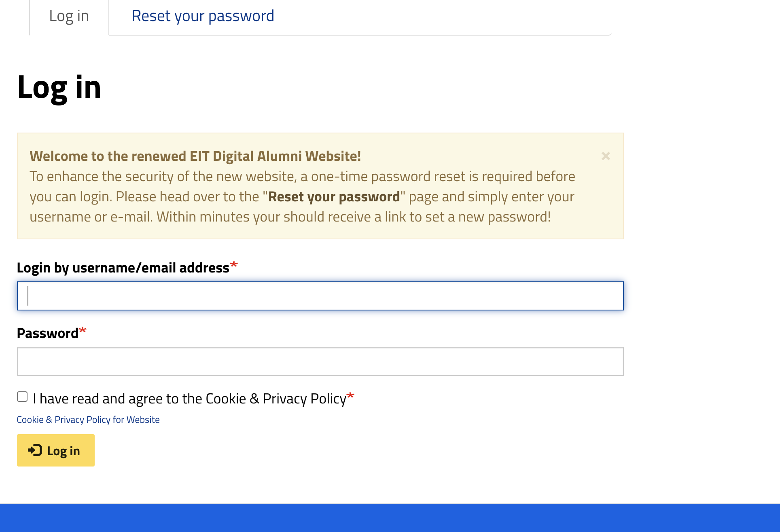Switch to the Log in tab
The height and width of the screenshot is (532, 780).
[x=69, y=16]
